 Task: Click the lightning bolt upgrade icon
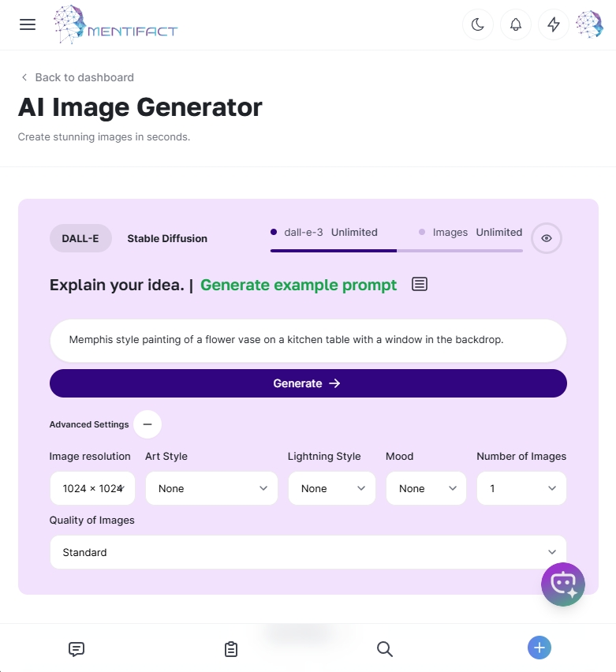pos(554,24)
